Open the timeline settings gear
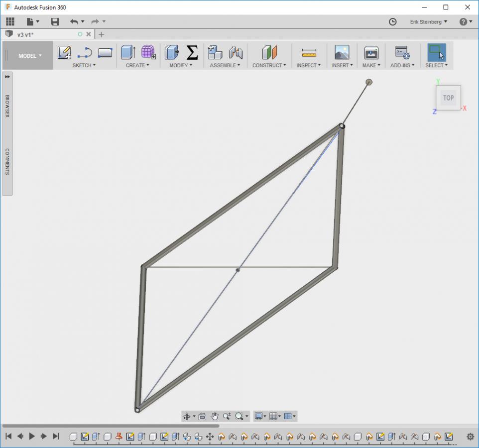Viewport: 479px width, 448px height. [470, 437]
